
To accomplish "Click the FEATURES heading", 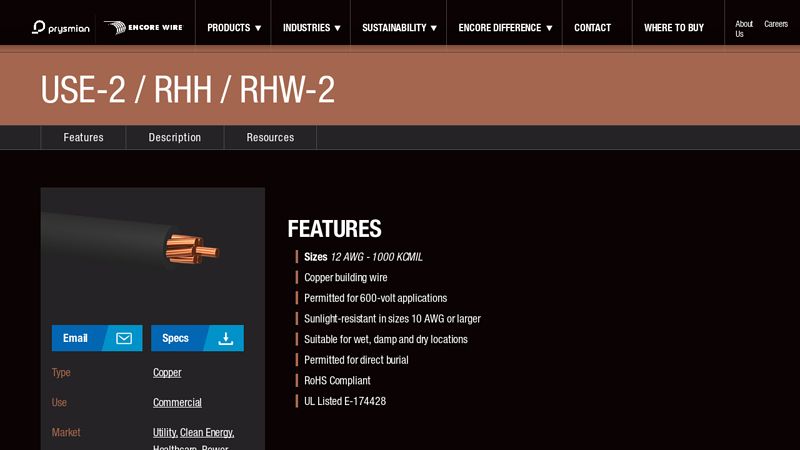I will 334,229.
